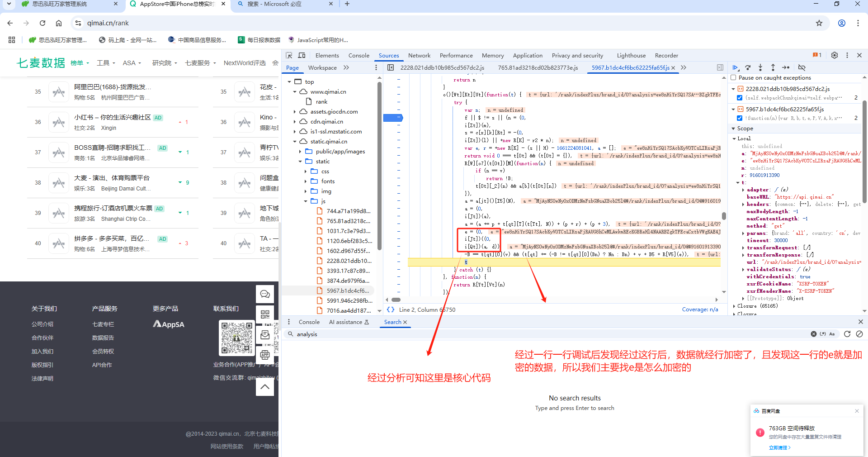Step over next function call

748,67
